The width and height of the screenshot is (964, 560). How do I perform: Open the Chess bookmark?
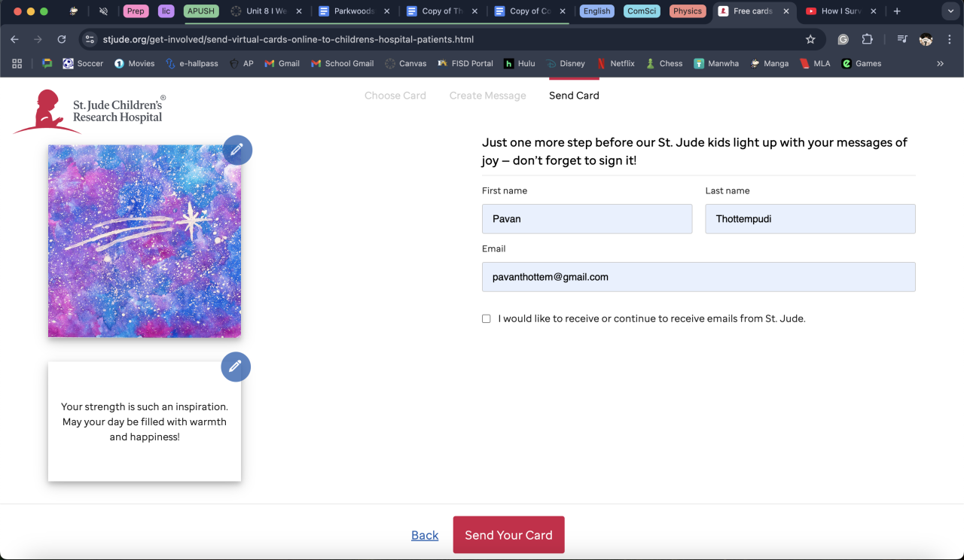664,63
